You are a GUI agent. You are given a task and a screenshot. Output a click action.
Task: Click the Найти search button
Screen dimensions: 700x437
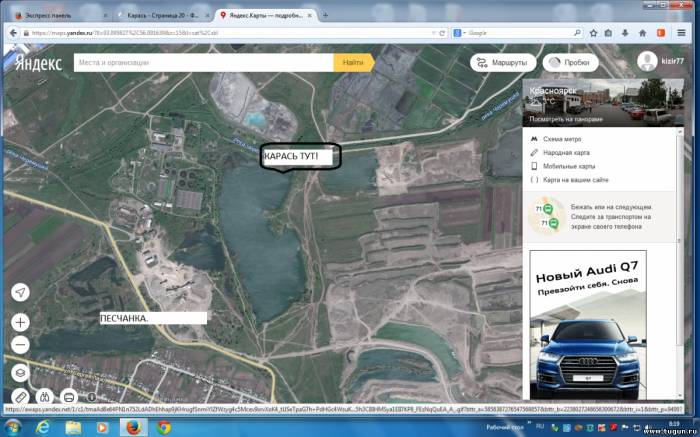354,62
